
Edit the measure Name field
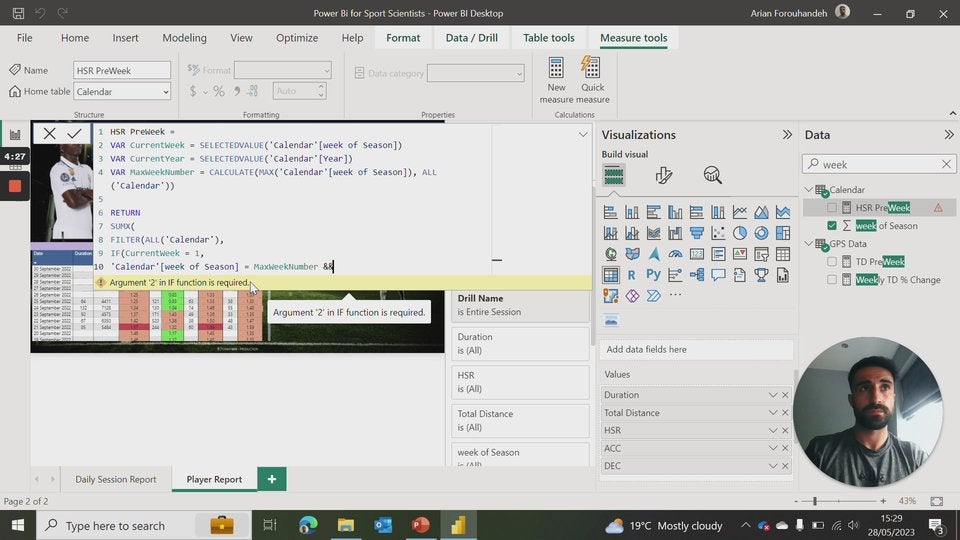pos(122,70)
